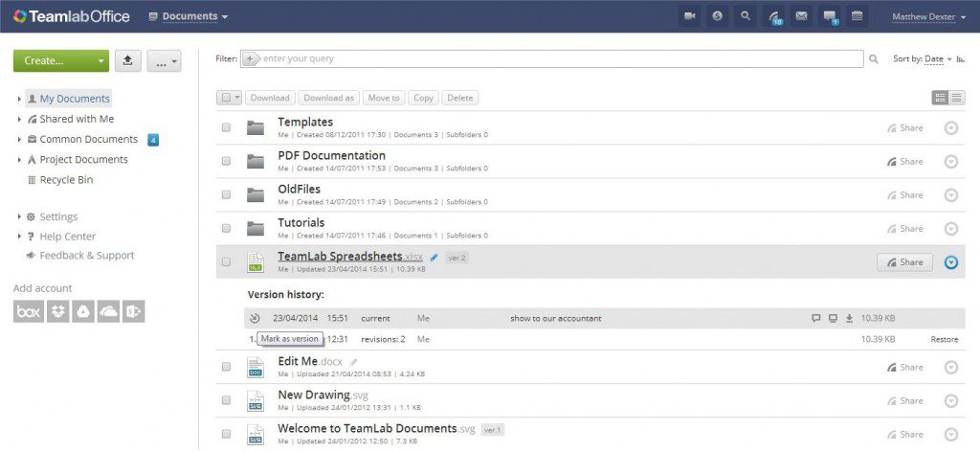Click the Delete toolbar button
980x452 pixels.
click(x=460, y=98)
